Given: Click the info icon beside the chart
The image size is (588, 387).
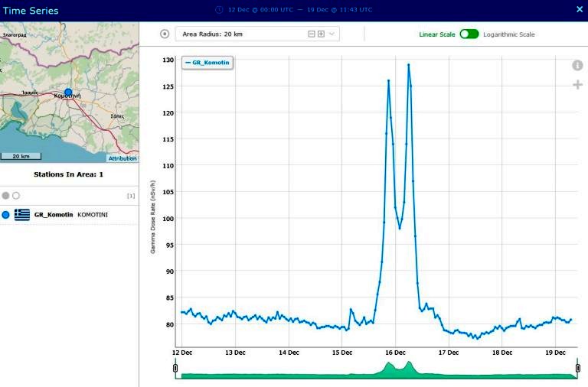Looking at the screenshot, I should pos(577,66).
